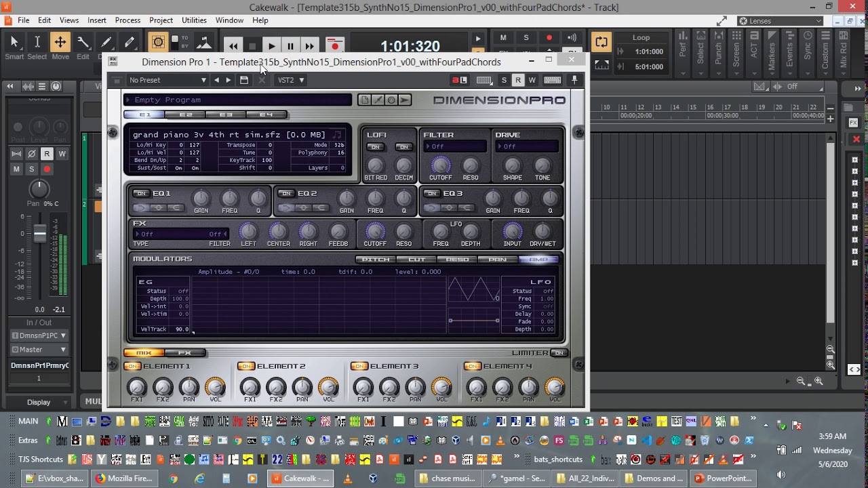Click the music note icon beside sample name

tap(337, 135)
